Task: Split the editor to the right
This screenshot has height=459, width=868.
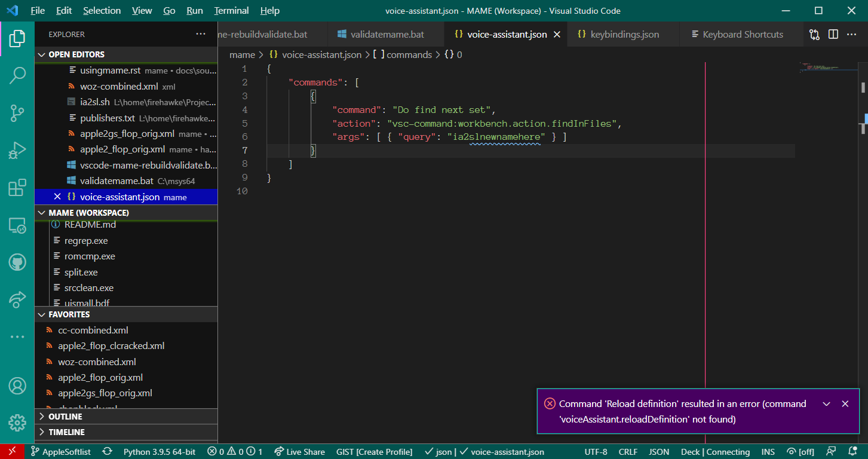Action: tap(833, 35)
